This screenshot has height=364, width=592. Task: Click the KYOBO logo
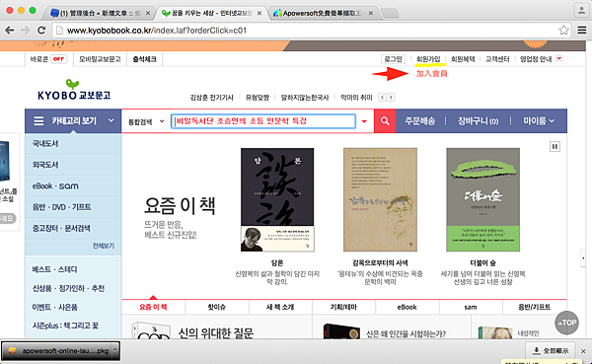(74, 90)
